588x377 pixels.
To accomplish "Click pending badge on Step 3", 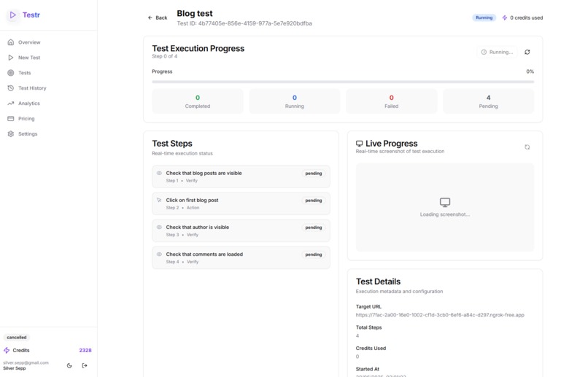I will [314, 228].
